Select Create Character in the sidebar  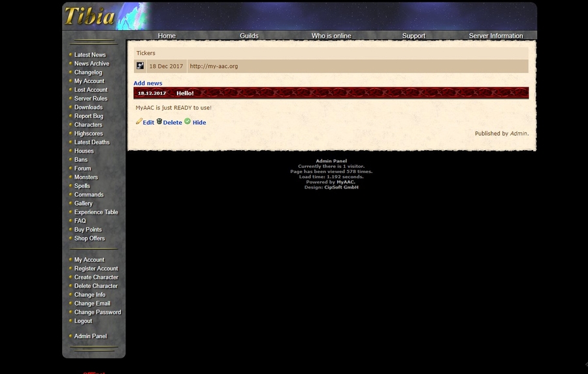point(96,277)
